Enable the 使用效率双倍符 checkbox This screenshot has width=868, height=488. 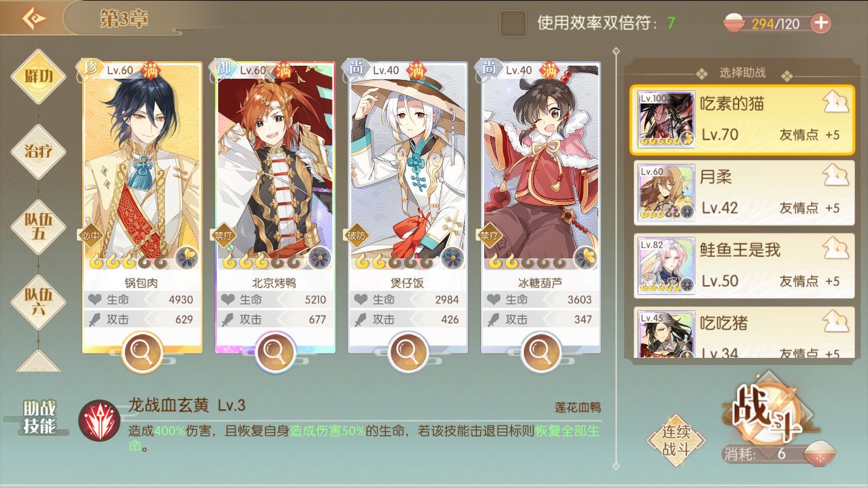[x=513, y=23]
